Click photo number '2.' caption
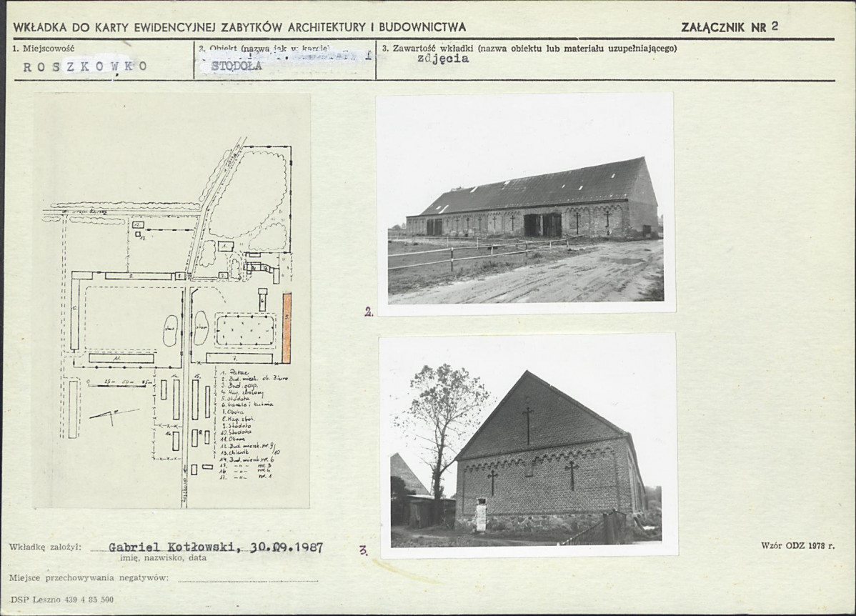 click(369, 312)
